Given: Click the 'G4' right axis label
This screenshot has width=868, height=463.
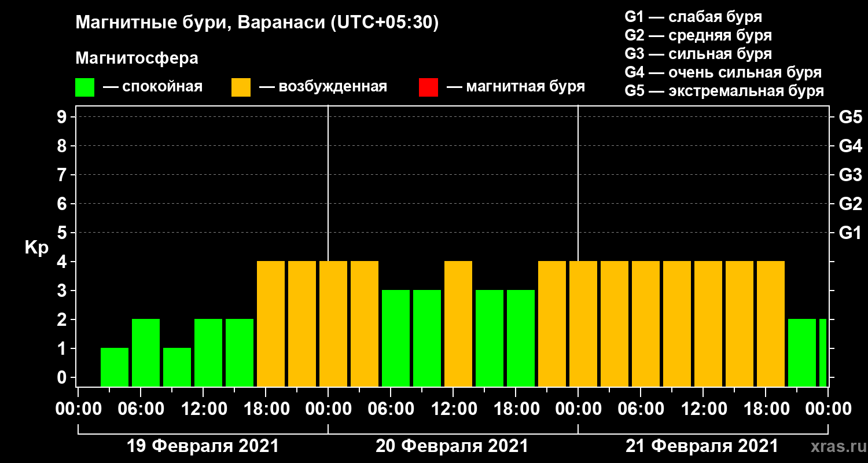Looking at the screenshot, I should click(x=850, y=146).
